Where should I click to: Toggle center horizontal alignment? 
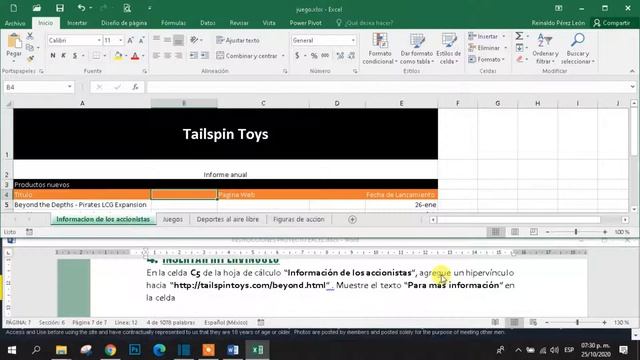coord(167,56)
